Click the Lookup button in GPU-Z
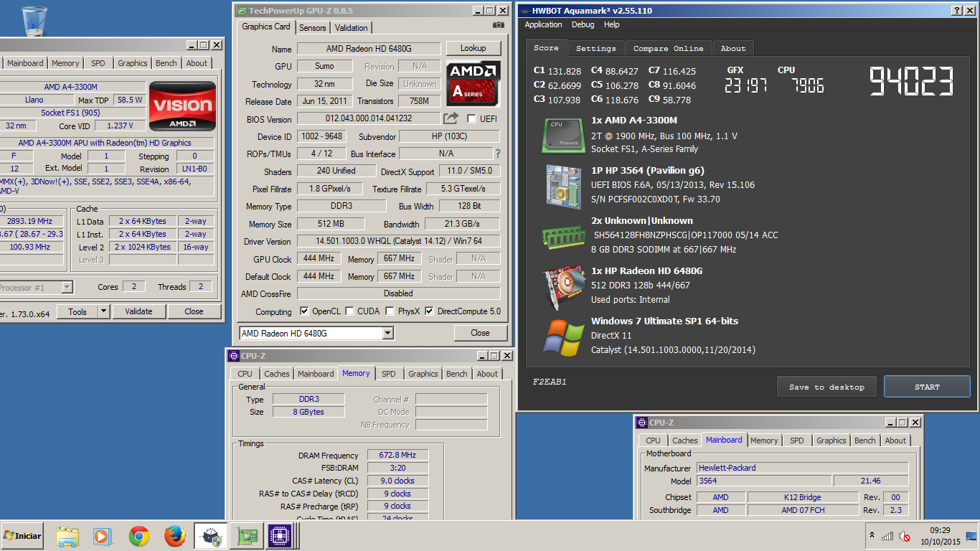The height and width of the screenshot is (551, 980). pyautogui.click(x=473, y=48)
